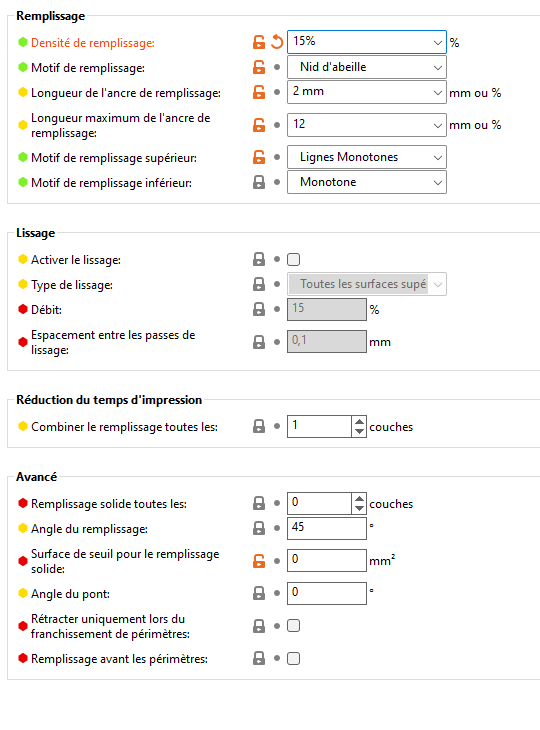Click the orange unlock icon for Densité de remplissage
The width and height of the screenshot is (540, 730).
259,42
